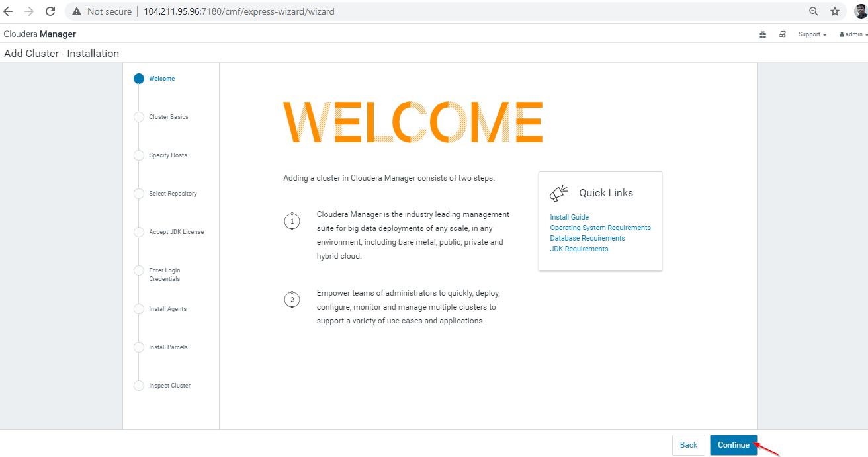This screenshot has height=457, width=868.
Task: Select the Specify Hosts step circle
Action: click(139, 155)
